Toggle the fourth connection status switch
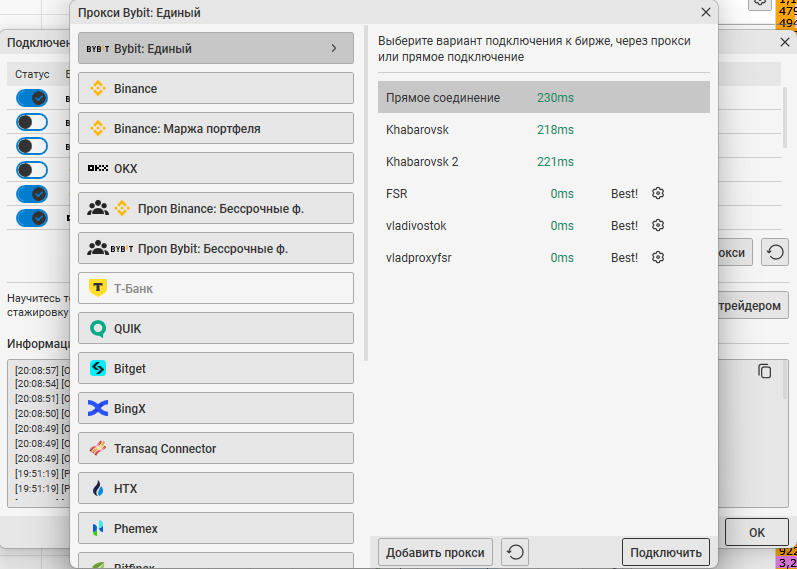Image resolution: width=797 pixels, height=569 pixels. (32, 170)
